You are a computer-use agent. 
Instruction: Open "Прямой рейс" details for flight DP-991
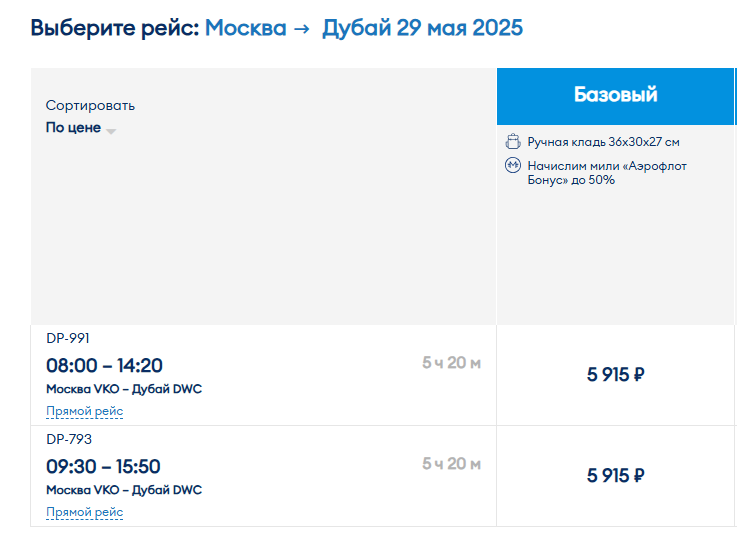point(85,411)
